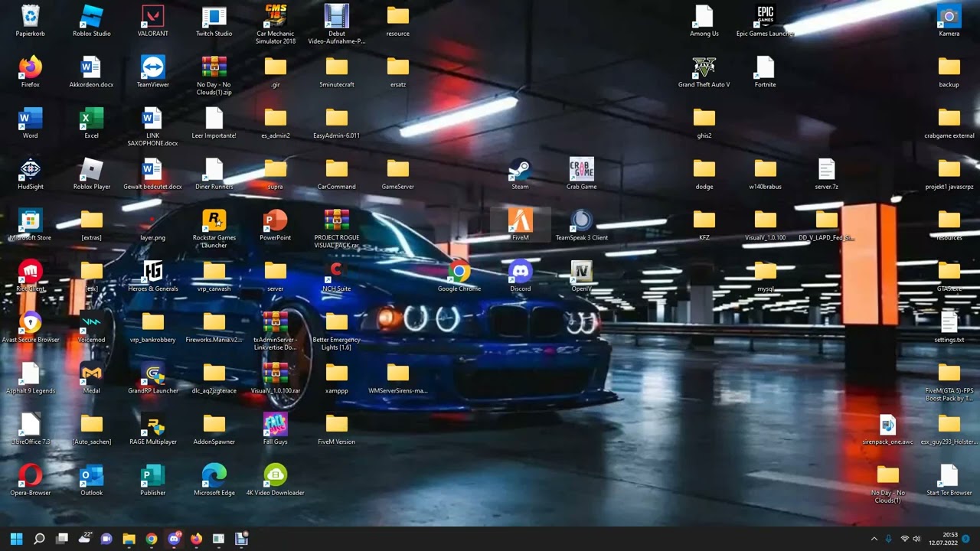This screenshot has height=551, width=980.
Task: Select the RAGE Multiplayer icon
Action: point(153,429)
